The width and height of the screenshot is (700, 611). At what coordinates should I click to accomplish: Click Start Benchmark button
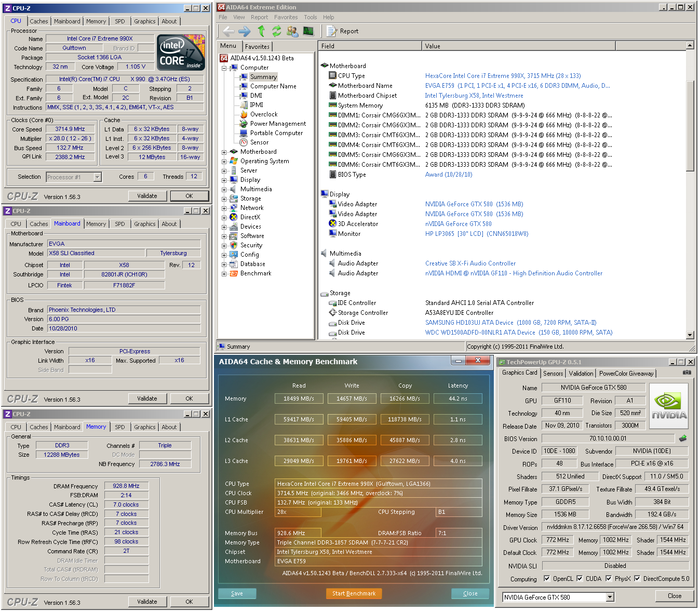[x=354, y=593]
